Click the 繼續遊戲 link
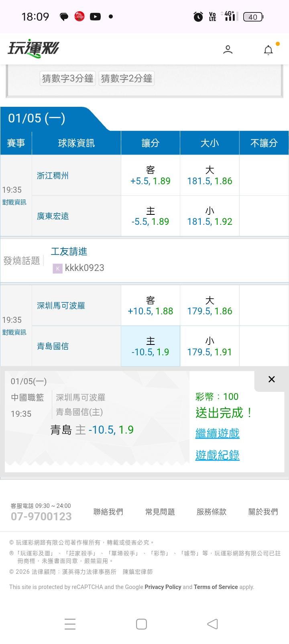 point(217,433)
